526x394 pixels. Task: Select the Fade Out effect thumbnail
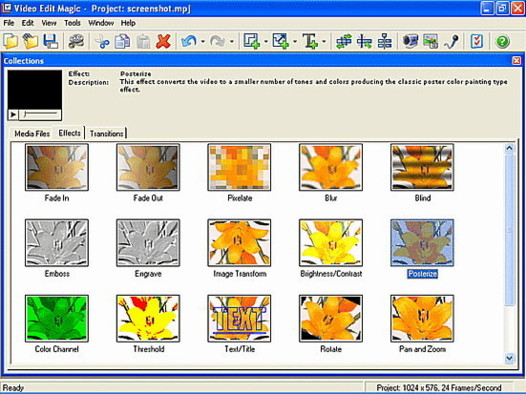point(148,167)
